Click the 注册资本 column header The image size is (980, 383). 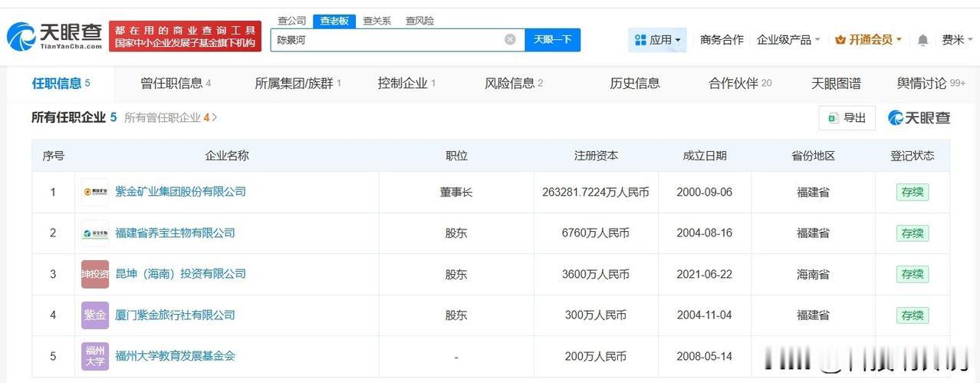pos(596,156)
